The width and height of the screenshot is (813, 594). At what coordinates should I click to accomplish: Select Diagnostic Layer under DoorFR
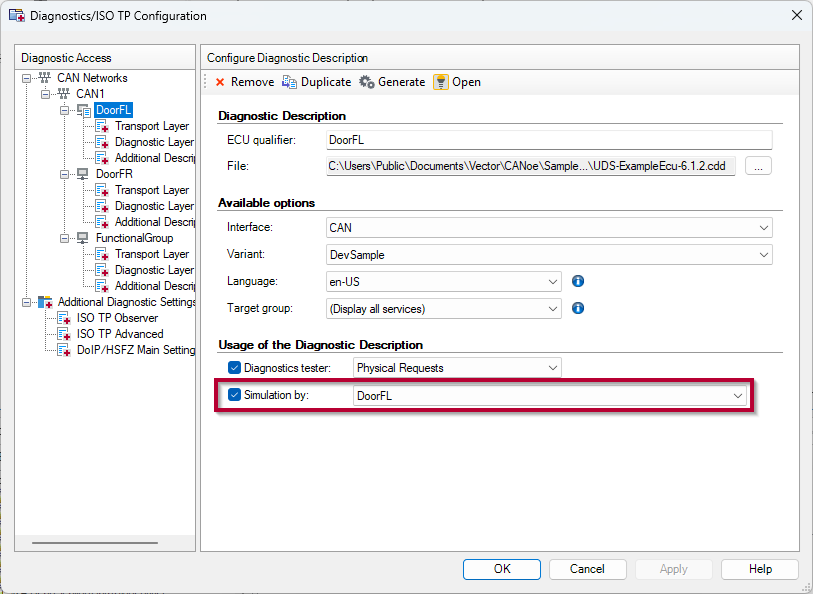tap(155, 206)
